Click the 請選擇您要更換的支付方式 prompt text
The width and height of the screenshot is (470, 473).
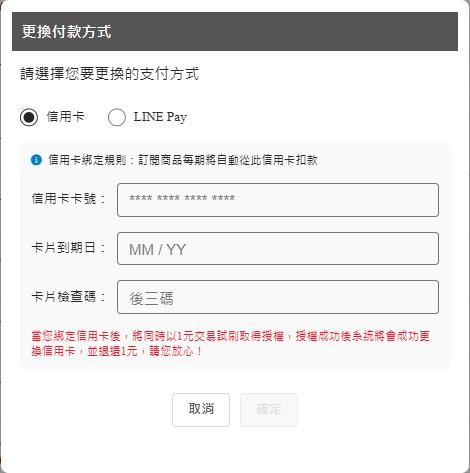pos(110,74)
